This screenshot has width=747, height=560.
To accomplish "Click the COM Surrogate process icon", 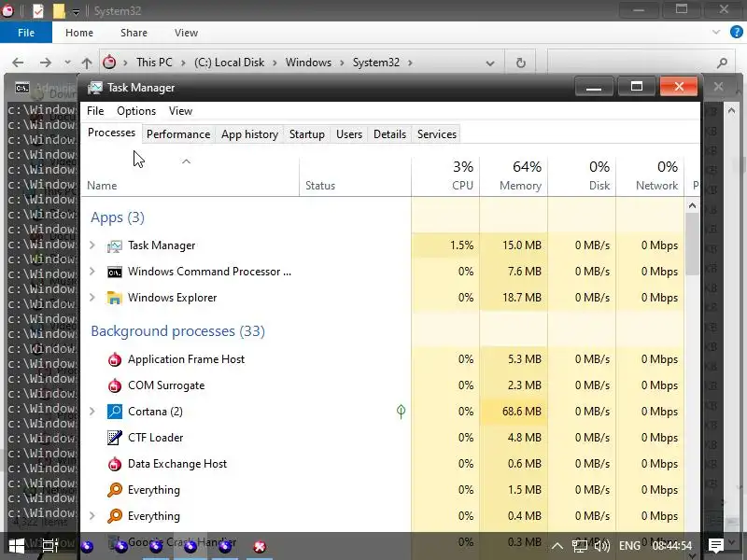I will (114, 385).
